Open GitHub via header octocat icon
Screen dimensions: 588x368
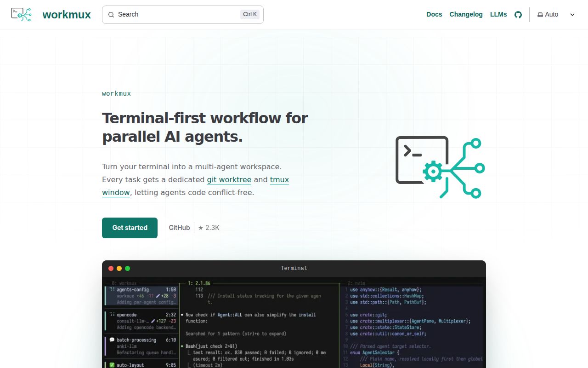(x=518, y=15)
